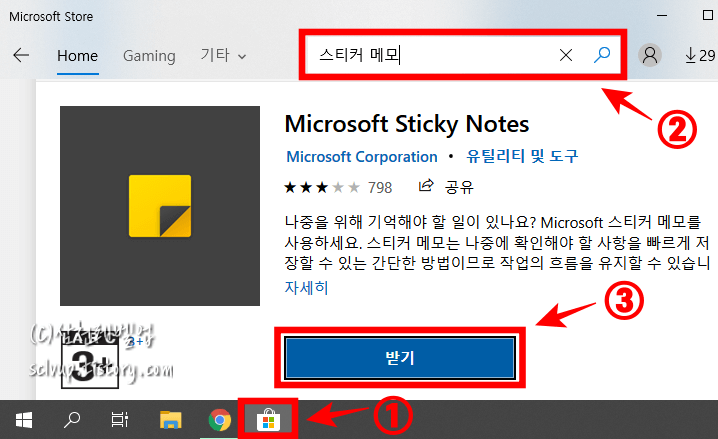718x439 pixels.
Task: Switch to the Home tab
Action: point(77,56)
